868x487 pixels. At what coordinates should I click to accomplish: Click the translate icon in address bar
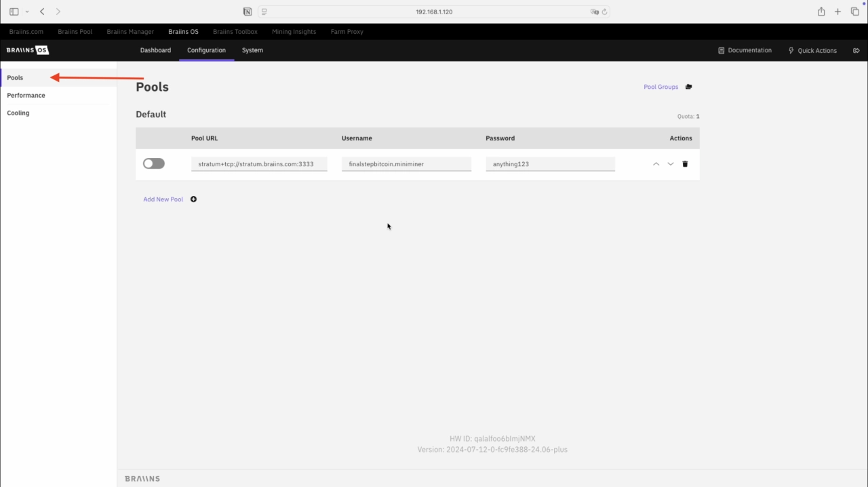coord(595,12)
